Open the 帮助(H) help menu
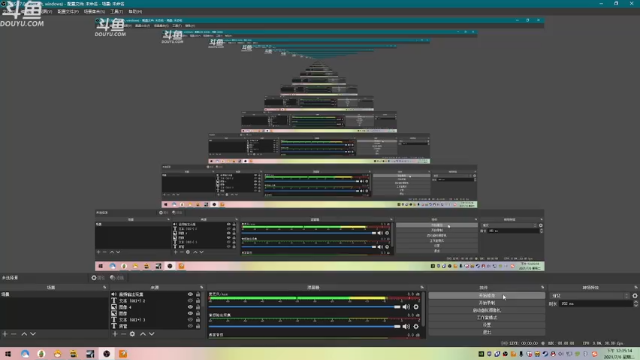Screen dimensions: 640x360 pos(135,11)
